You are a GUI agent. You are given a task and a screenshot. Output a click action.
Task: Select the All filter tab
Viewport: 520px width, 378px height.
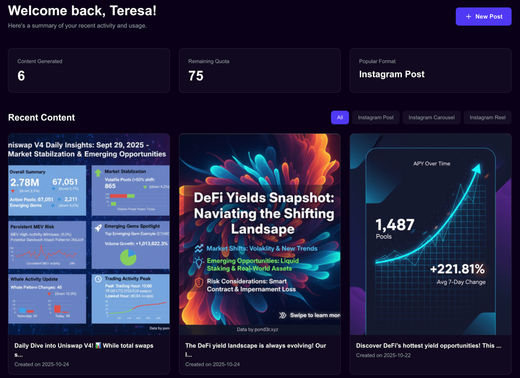point(340,117)
